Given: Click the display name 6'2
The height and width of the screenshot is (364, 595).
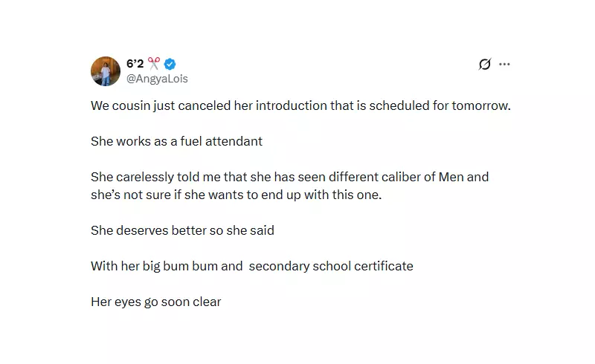Looking at the screenshot, I should 135,64.
